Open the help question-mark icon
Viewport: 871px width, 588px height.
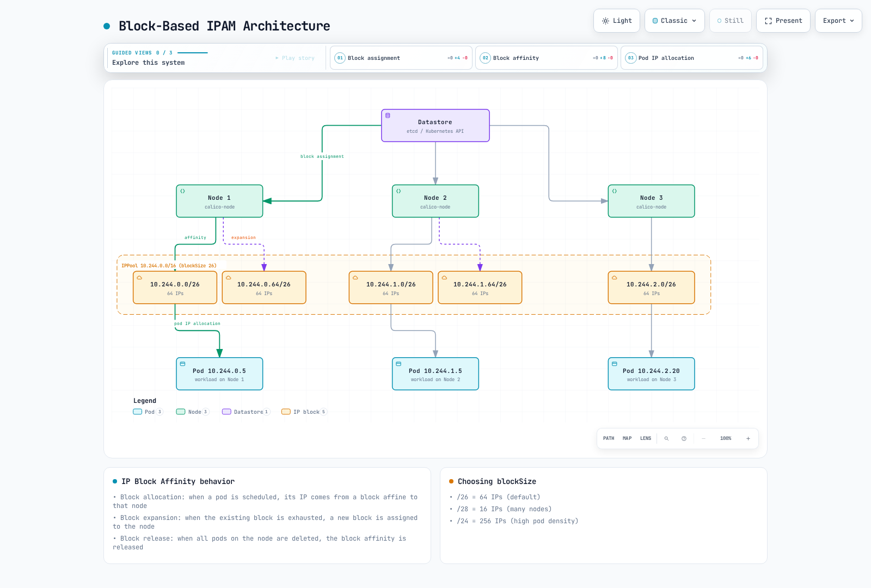tap(684, 438)
